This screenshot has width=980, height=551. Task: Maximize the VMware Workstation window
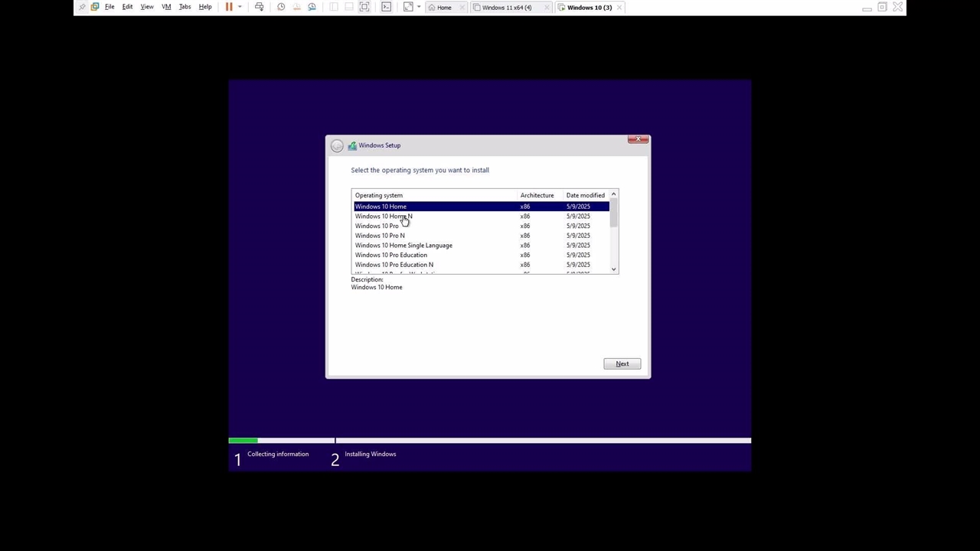tap(882, 7)
